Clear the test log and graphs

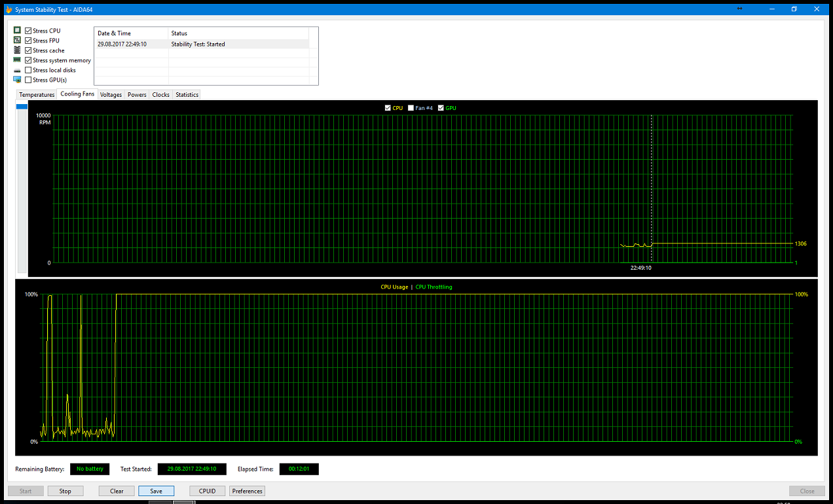117,491
